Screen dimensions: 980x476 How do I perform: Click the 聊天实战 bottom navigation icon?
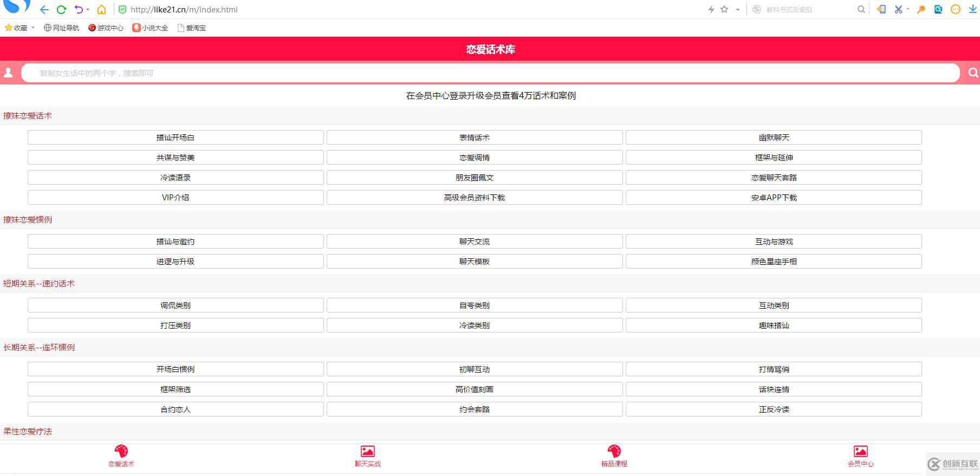pyautogui.click(x=368, y=451)
